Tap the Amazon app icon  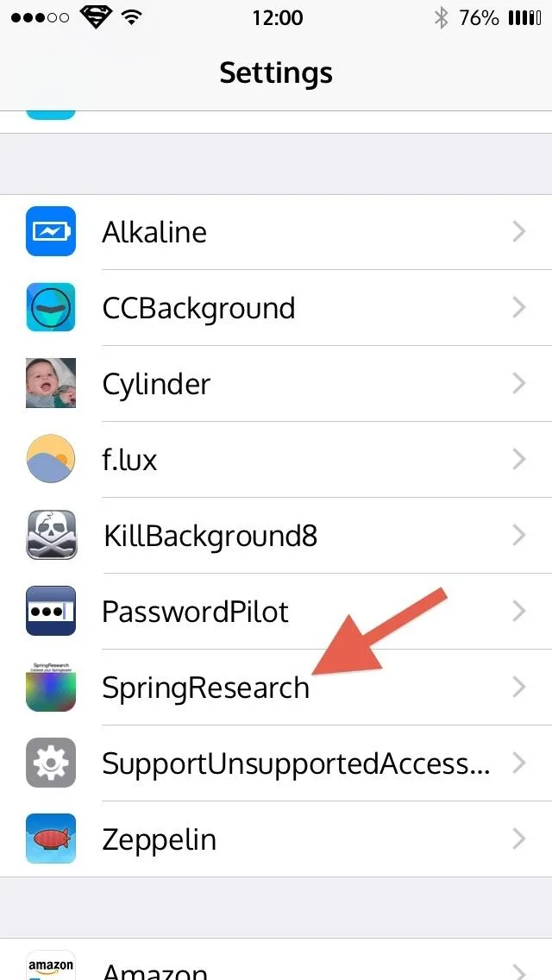[51, 965]
